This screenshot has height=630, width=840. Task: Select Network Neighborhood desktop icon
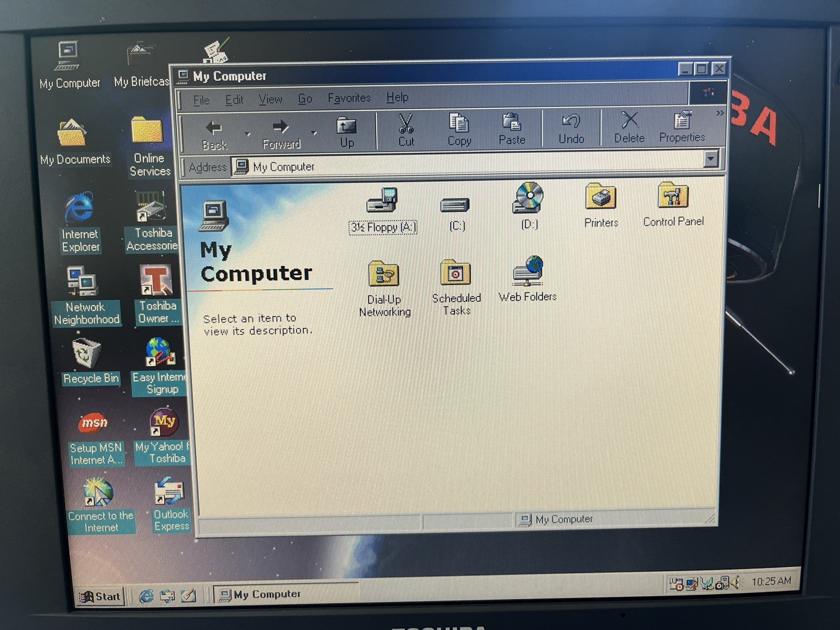[86, 296]
